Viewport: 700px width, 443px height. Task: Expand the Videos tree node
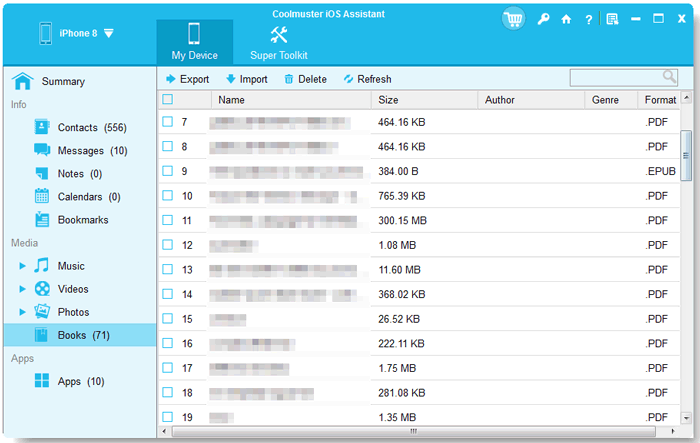[22, 289]
